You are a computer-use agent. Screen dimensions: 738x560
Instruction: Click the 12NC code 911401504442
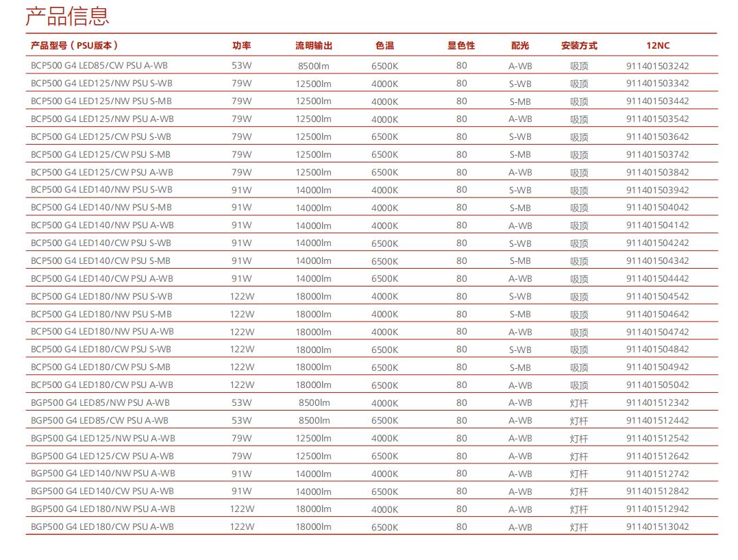(657, 279)
